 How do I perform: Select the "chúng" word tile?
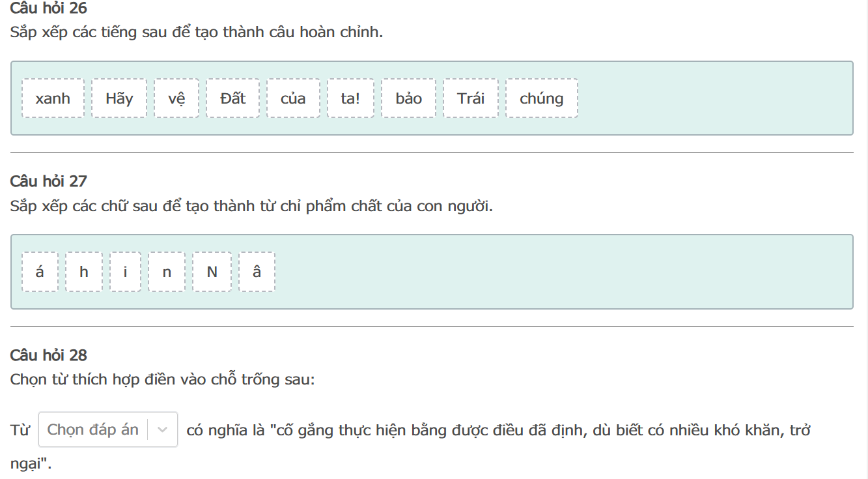pyautogui.click(x=541, y=98)
